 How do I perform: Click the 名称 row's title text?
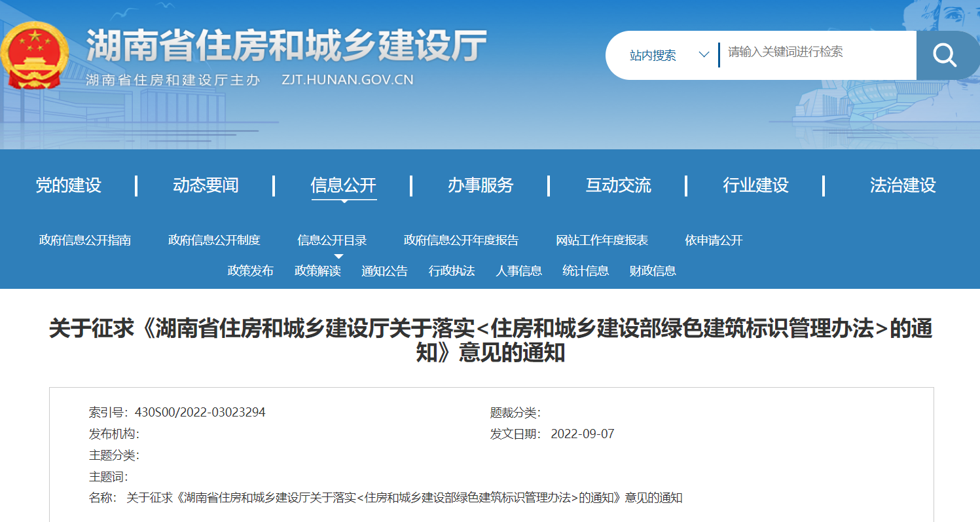pos(405,498)
